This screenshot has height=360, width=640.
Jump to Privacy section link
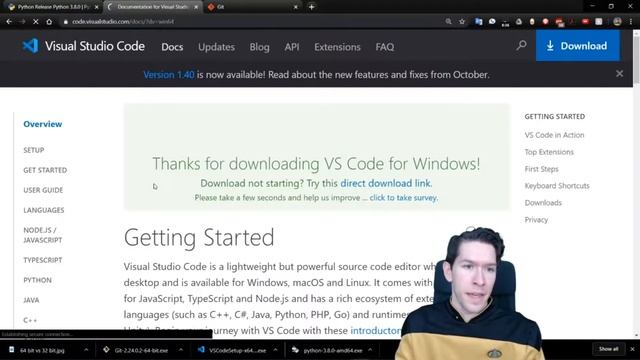coord(536,220)
